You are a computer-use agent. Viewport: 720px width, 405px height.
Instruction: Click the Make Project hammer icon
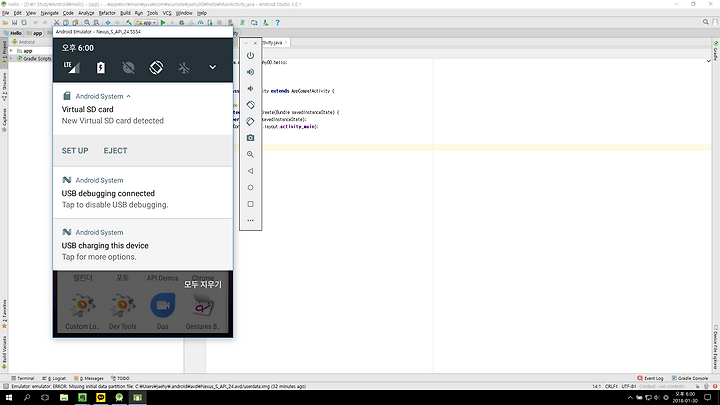pos(129,22)
